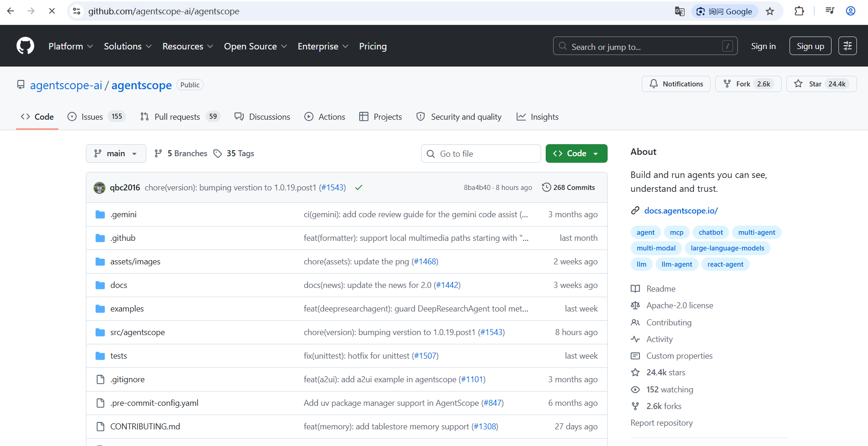Screen dimensions: 868x446
Task: Stop loading the page with the X button
Action: pos(52,11)
